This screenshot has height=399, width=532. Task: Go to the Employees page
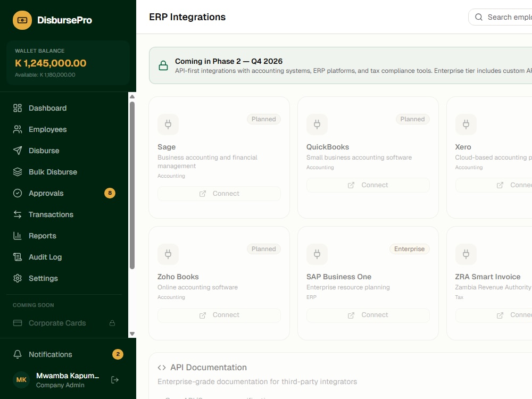[64, 129]
